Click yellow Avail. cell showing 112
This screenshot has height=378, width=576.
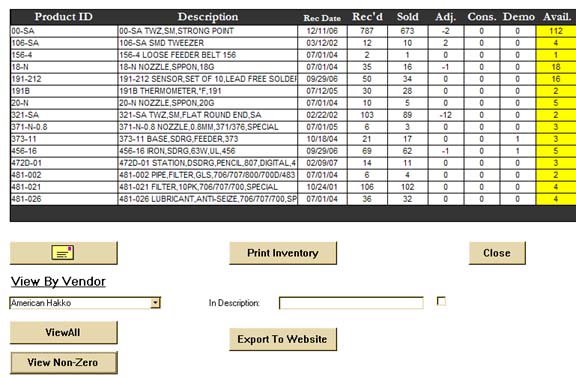[556, 31]
